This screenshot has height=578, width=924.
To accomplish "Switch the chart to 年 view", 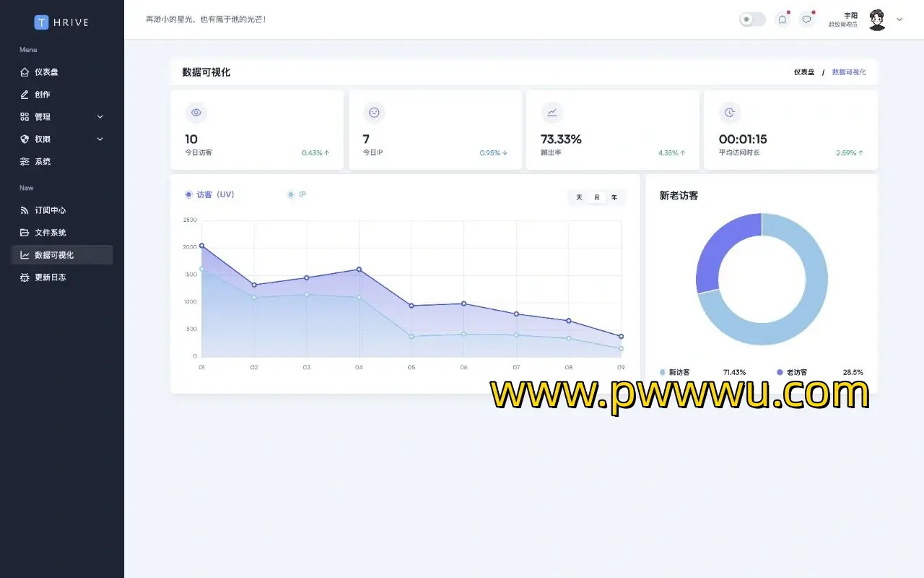I will [x=614, y=197].
